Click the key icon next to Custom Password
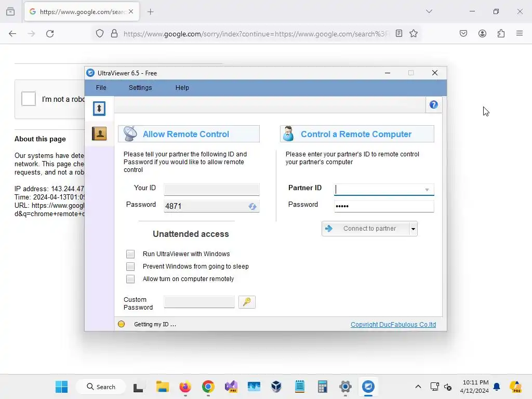 point(247,302)
